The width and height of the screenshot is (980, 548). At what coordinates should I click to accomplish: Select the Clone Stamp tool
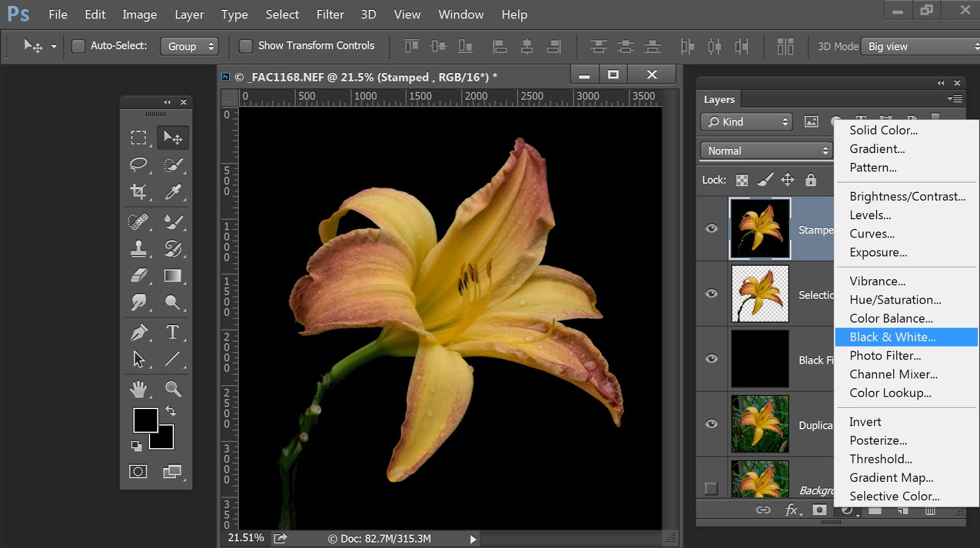click(x=138, y=248)
